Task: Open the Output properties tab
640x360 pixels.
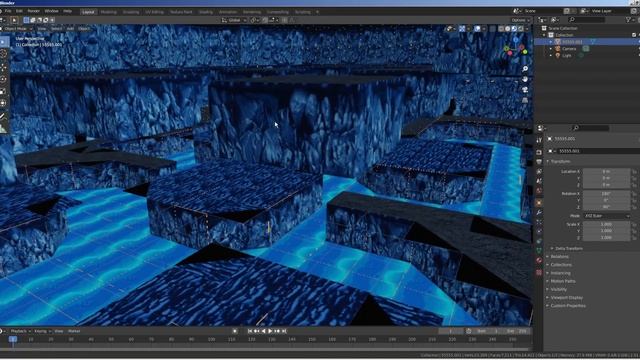Action: tap(539, 162)
